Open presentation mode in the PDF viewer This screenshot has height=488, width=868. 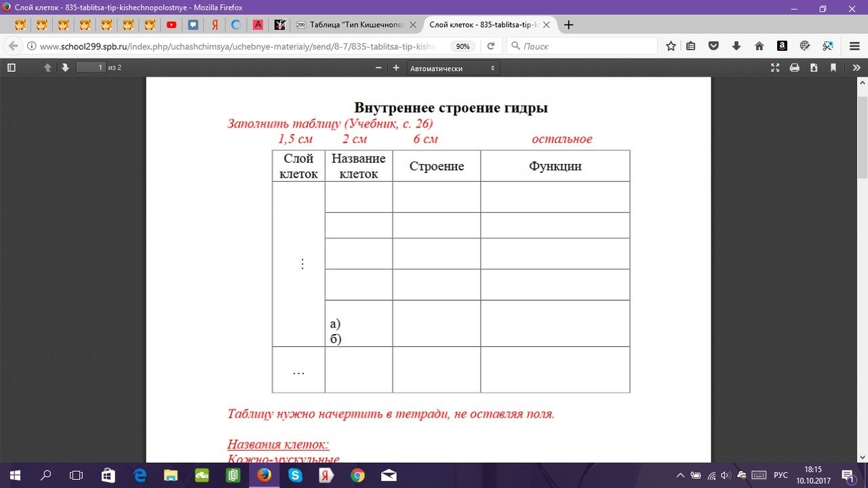775,67
